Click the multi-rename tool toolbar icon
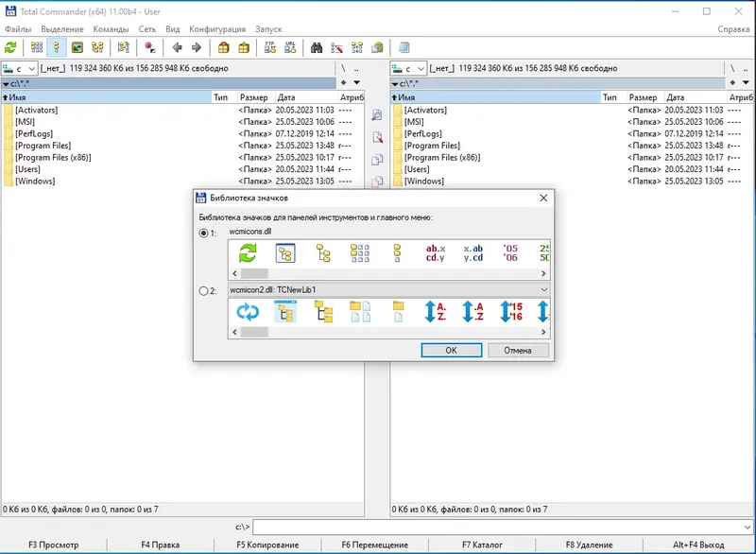The width and height of the screenshot is (756, 554). (x=336, y=47)
